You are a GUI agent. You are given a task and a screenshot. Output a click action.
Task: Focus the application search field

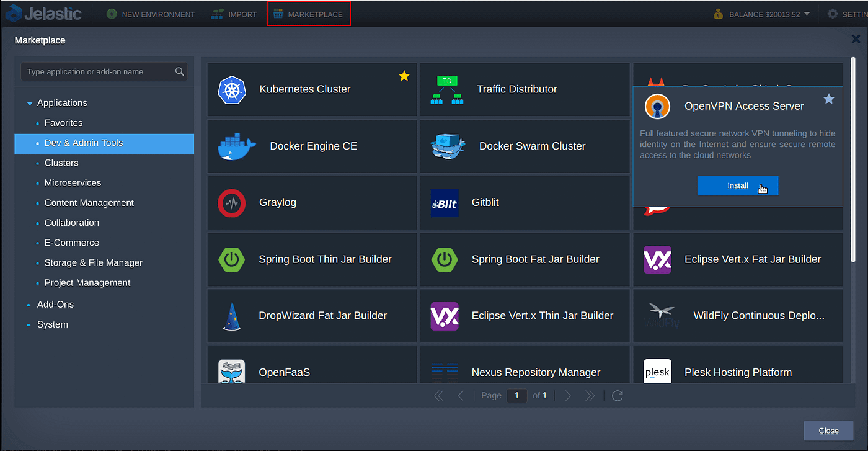click(104, 71)
